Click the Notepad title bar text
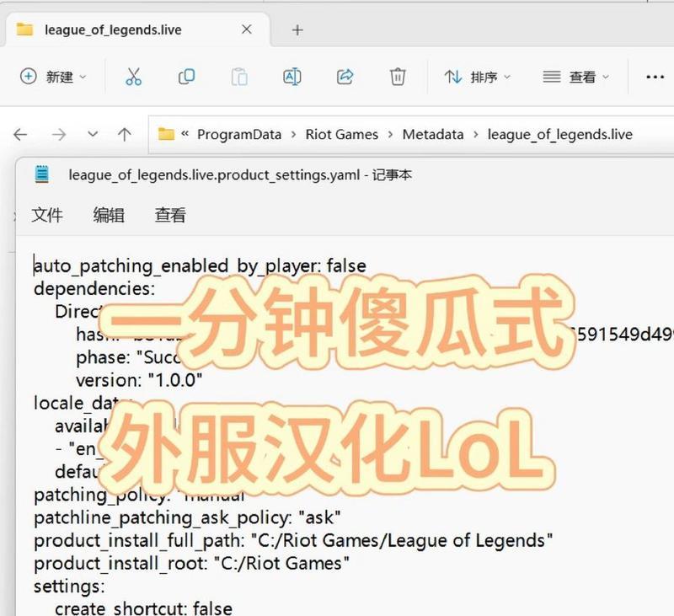674x616 pixels. pyautogui.click(x=240, y=175)
